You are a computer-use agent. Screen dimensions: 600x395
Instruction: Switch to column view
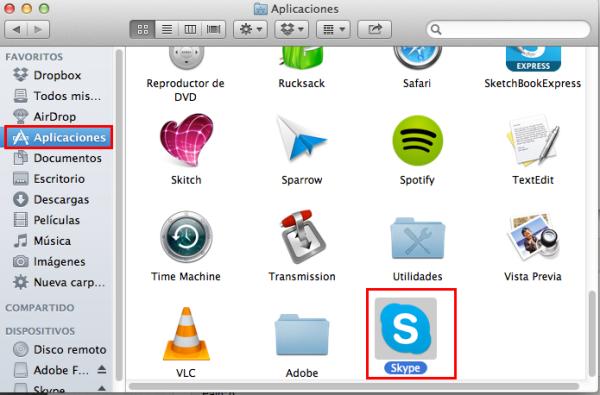pos(190,29)
